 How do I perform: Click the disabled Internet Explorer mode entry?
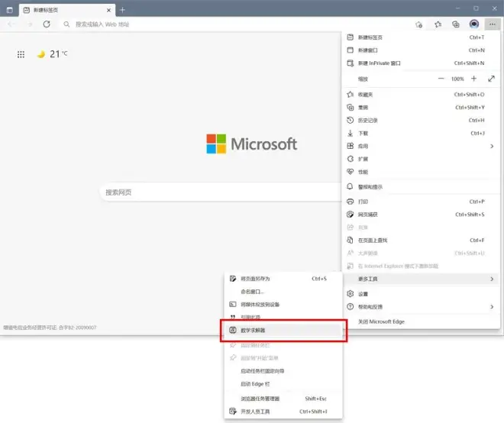click(421, 266)
